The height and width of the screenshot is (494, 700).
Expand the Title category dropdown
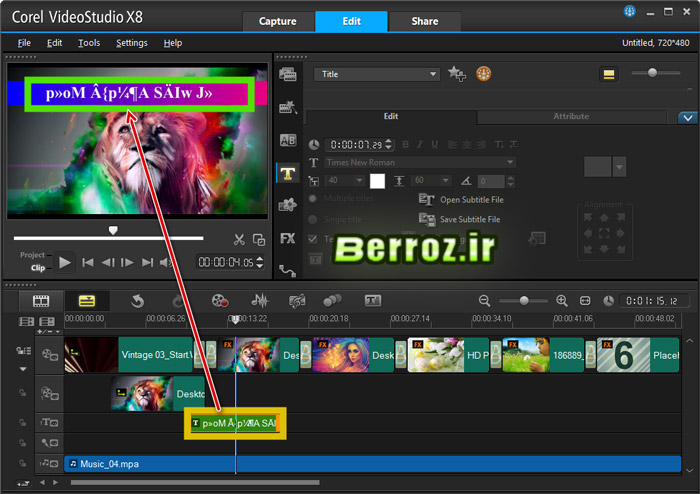(433, 74)
